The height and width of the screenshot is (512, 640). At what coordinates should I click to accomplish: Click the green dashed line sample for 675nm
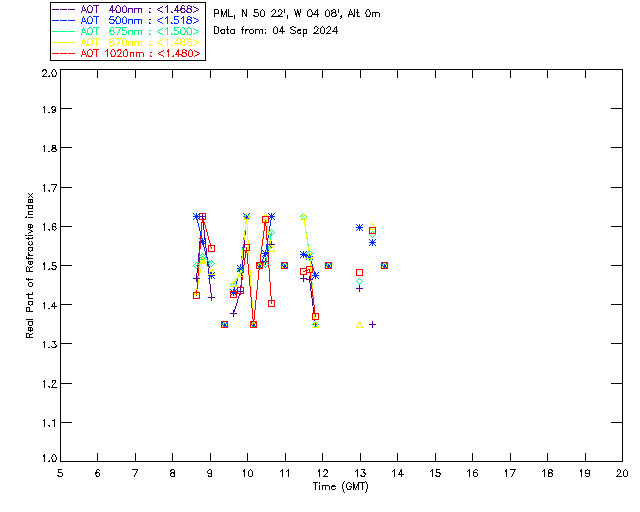coord(64,31)
